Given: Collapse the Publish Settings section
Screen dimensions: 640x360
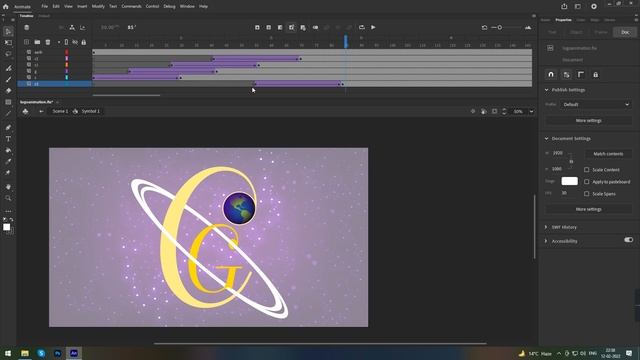Looking at the screenshot, I should coord(547,90).
